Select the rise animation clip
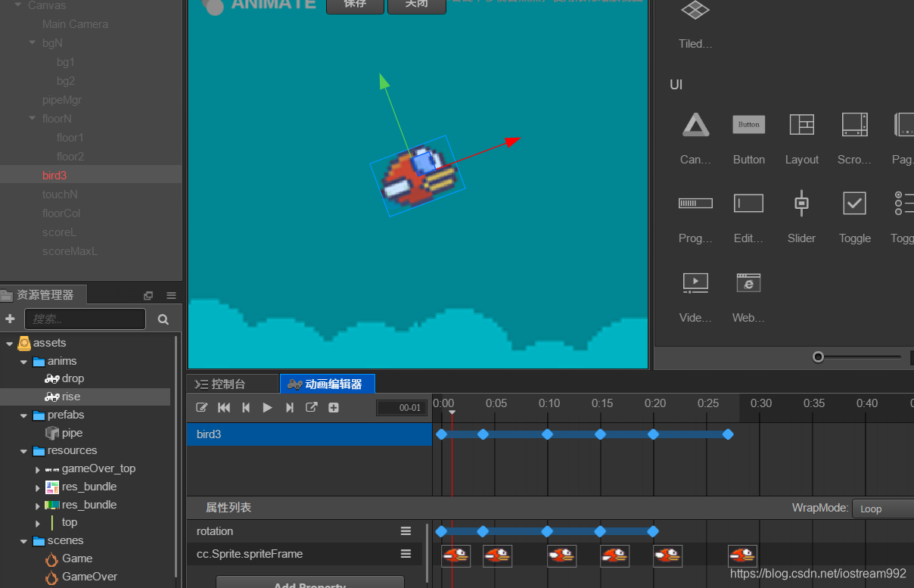This screenshot has width=914, height=588. point(71,397)
